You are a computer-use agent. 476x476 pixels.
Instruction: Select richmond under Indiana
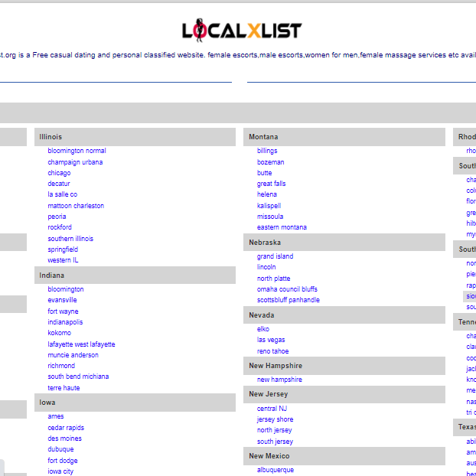coord(61,366)
